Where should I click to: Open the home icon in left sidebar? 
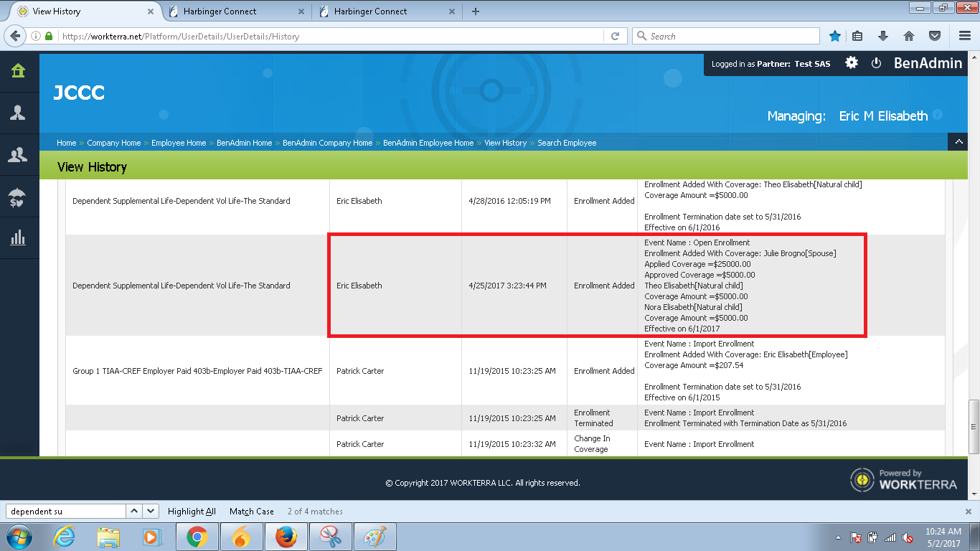(x=18, y=70)
